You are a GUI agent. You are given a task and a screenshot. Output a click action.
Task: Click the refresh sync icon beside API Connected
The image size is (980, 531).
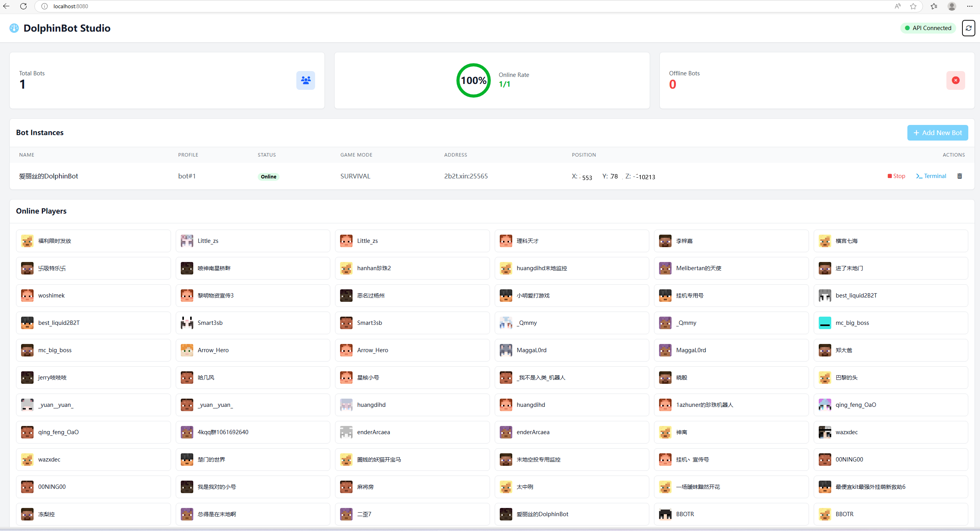[968, 28]
